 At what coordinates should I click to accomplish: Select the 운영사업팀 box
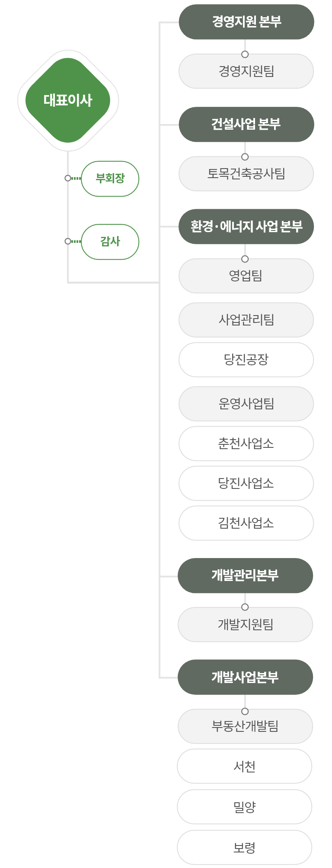coord(246,404)
